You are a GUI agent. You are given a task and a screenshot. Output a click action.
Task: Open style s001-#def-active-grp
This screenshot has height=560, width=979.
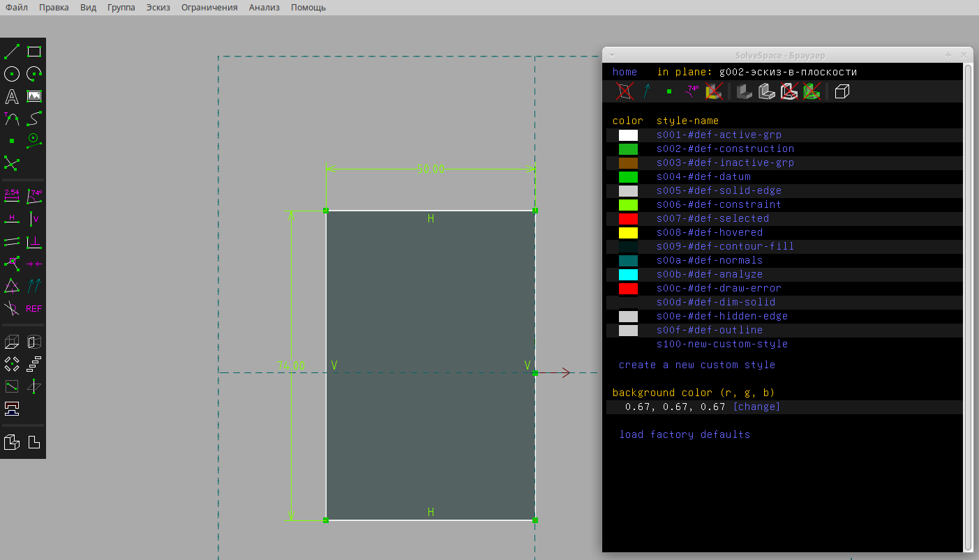pyautogui.click(x=719, y=135)
